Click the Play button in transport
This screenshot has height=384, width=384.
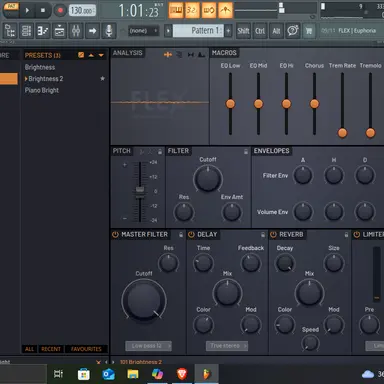(x=27, y=10)
